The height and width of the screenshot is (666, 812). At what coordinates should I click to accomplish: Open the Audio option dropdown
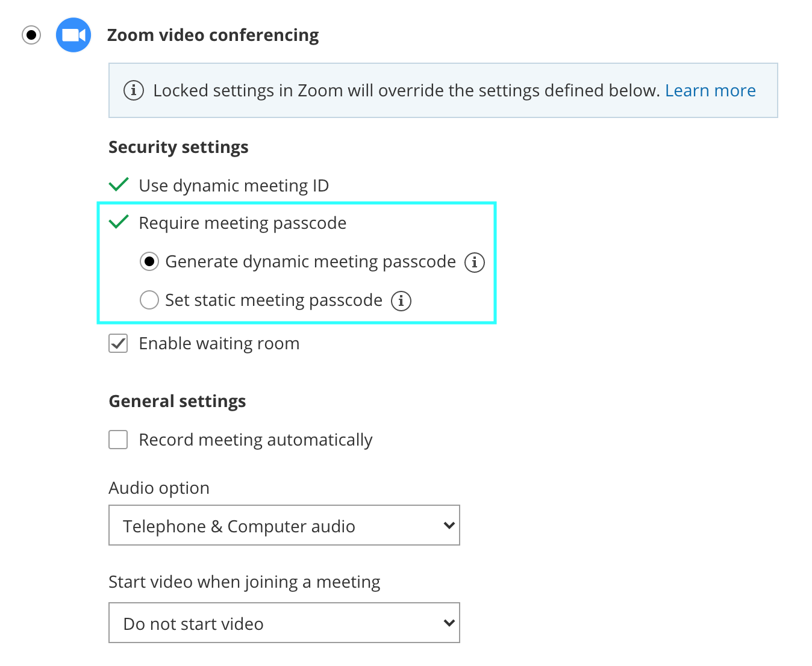coord(284,525)
